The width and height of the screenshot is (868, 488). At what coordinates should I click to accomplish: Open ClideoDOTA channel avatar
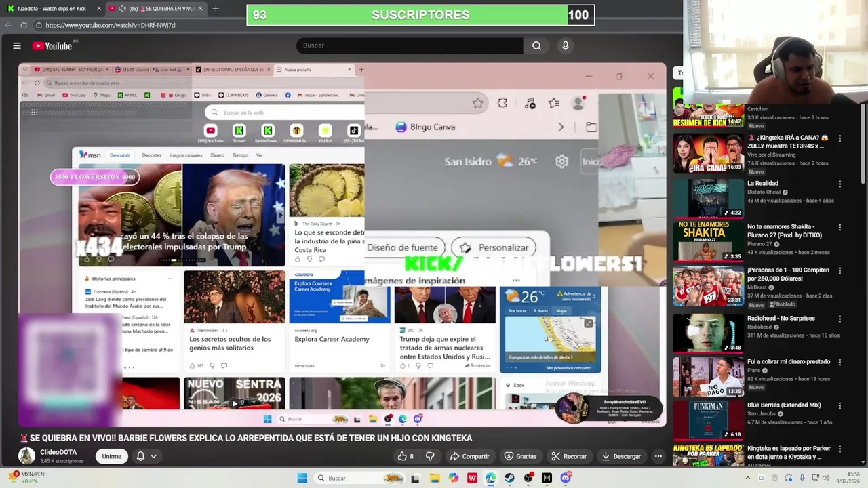26,456
